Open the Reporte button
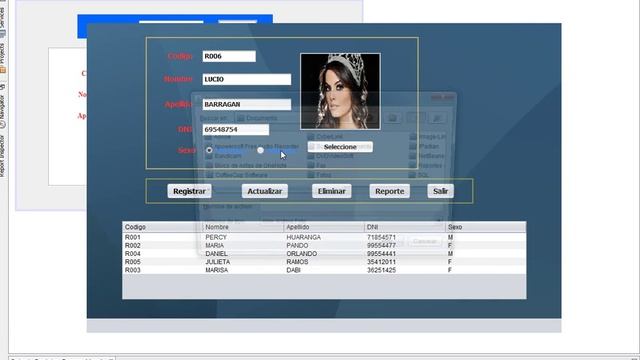Image resolution: width=640 pixels, height=360 pixels. pyautogui.click(x=389, y=191)
